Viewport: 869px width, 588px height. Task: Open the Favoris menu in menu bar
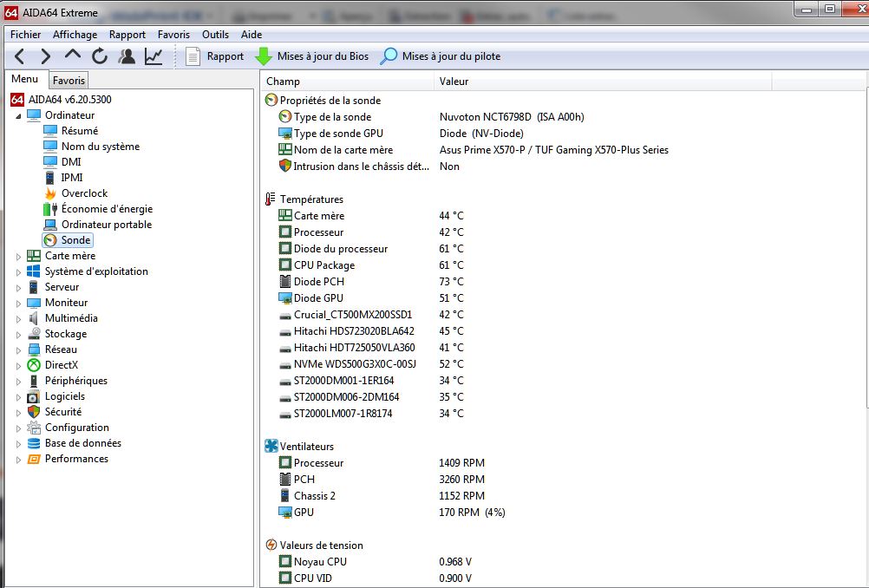coord(173,35)
